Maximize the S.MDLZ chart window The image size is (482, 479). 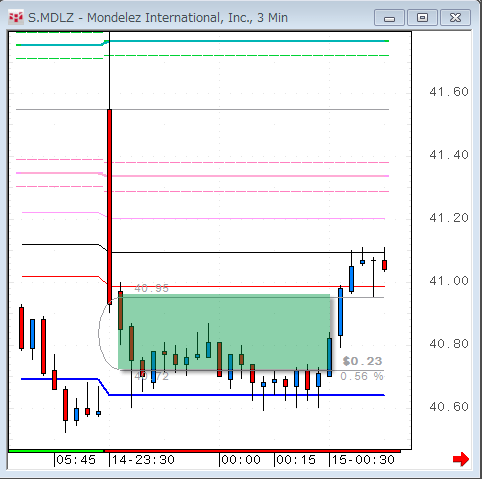422,18
